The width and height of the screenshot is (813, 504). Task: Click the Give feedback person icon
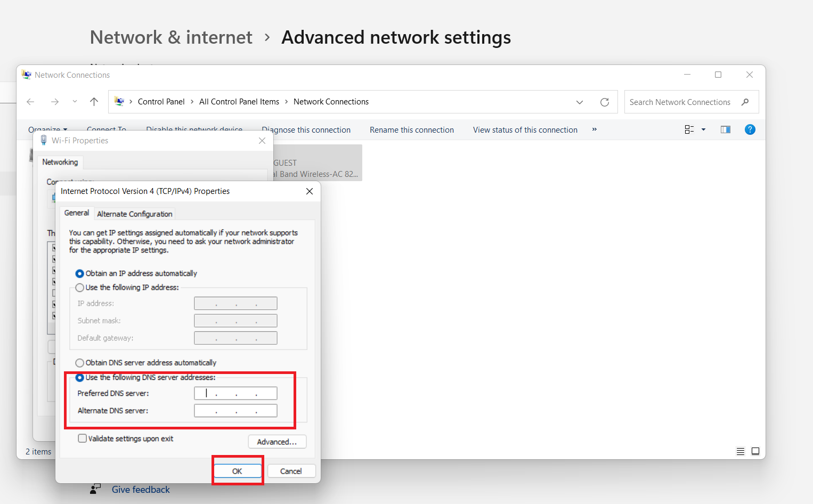(x=95, y=489)
